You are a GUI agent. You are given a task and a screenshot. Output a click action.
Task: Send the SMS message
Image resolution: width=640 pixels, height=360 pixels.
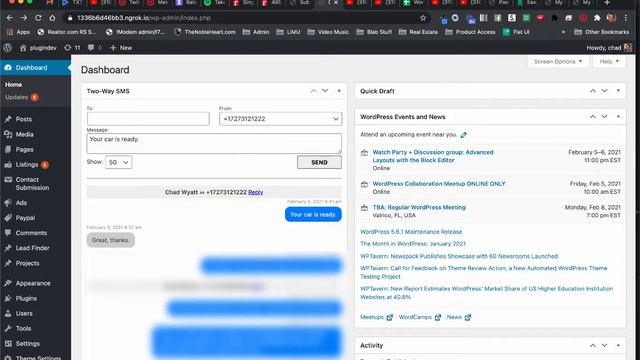coord(319,162)
